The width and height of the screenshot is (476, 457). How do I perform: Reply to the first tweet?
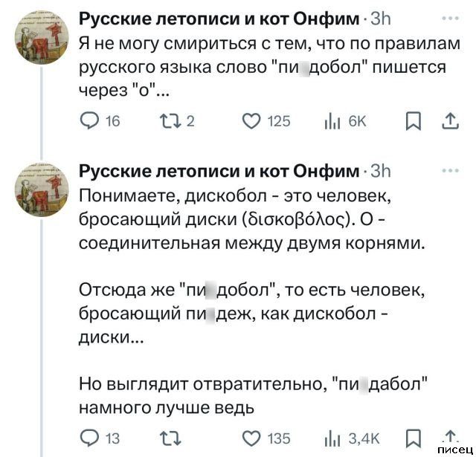(x=89, y=122)
